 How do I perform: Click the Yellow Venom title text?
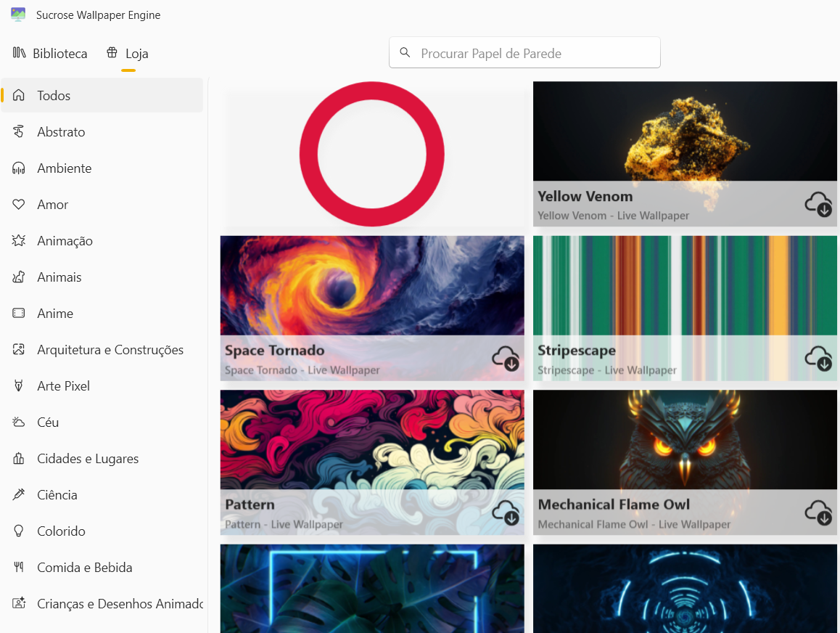[585, 197]
